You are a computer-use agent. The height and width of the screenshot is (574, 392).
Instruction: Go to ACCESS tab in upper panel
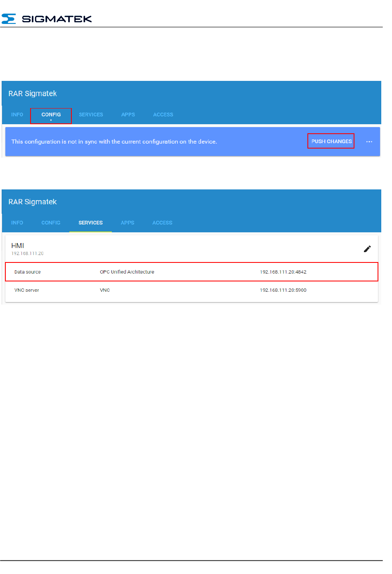click(x=163, y=115)
